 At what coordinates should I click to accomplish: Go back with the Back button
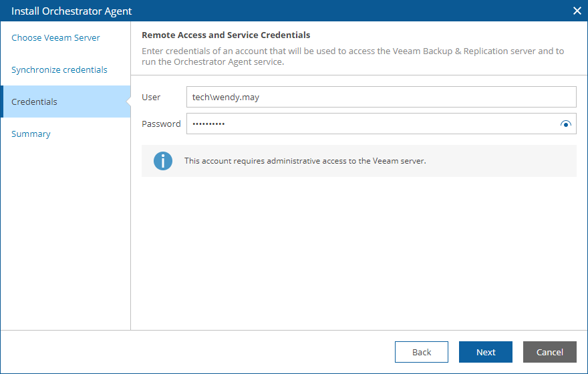(422, 352)
